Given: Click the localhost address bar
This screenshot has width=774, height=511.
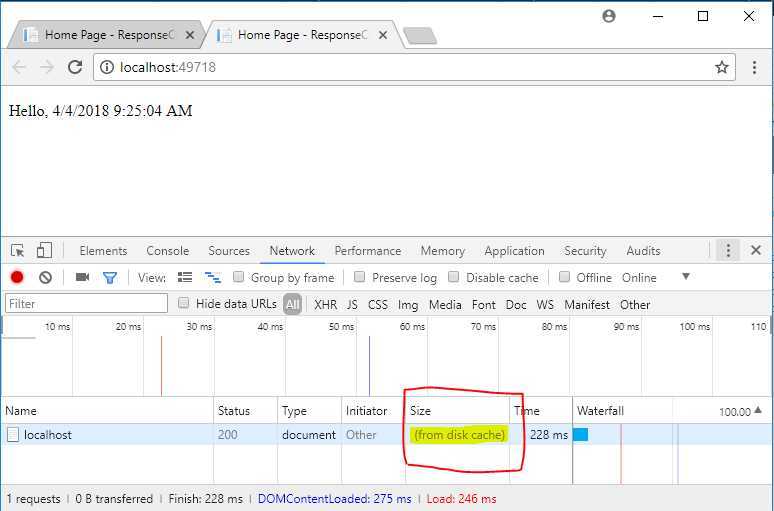Looking at the screenshot, I should click(x=414, y=67).
